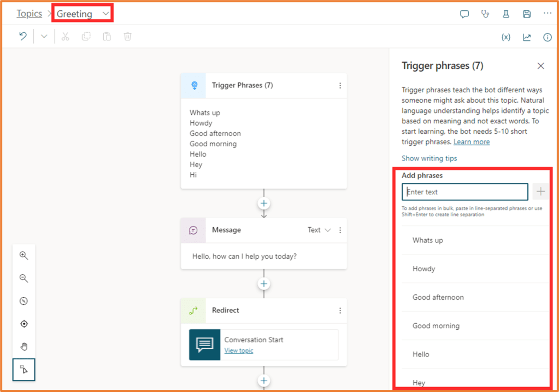
Task: Open the variables {x} panel
Action: coord(506,37)
